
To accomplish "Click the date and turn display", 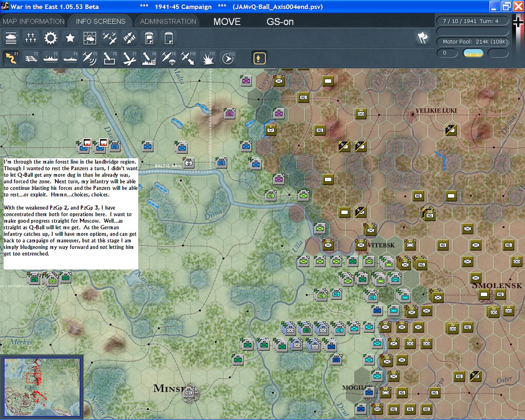I will point(472,21).
